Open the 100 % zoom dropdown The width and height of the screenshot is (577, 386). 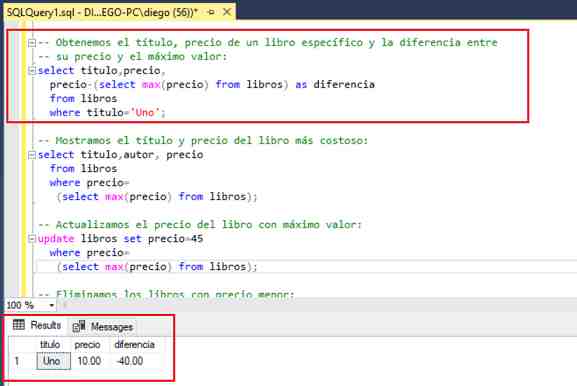point(52,305)
